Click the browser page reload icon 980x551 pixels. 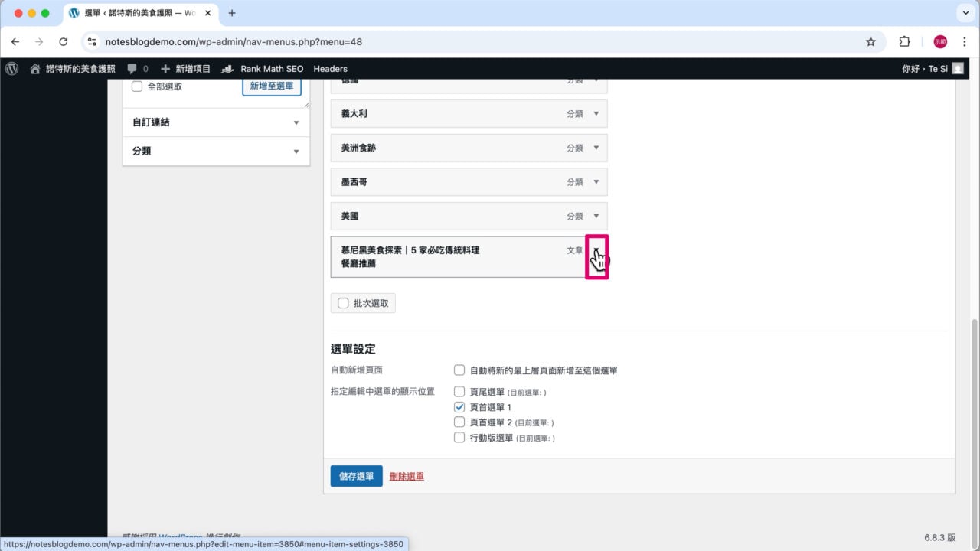point(64,42)
